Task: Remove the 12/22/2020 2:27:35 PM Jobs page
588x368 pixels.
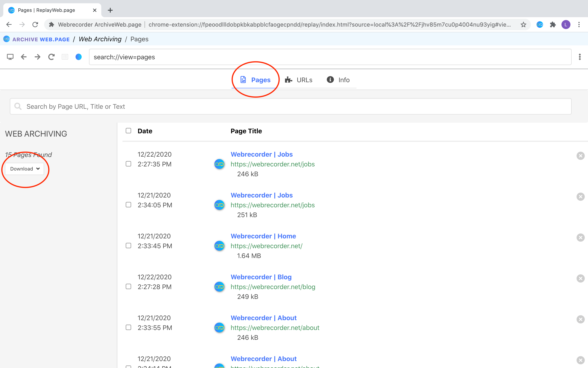Action: point(580,156)
